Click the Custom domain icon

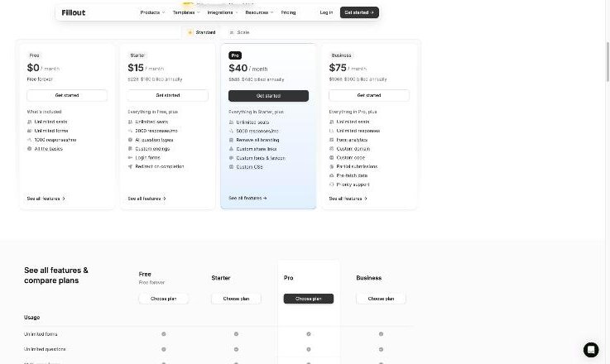(x=331, y=149)
